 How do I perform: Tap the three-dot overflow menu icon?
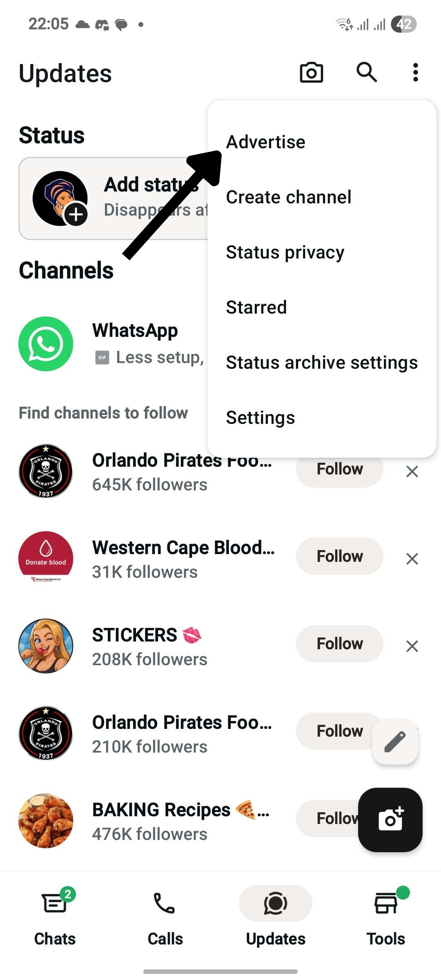point(415,72)
